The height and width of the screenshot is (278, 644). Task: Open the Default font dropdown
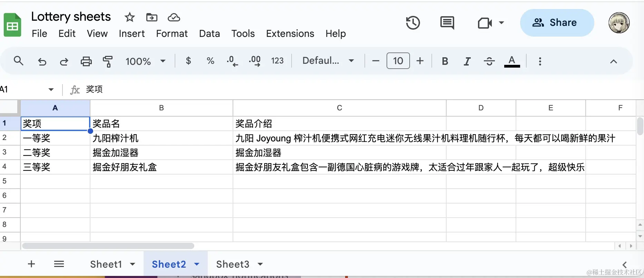tap(328, 61)
